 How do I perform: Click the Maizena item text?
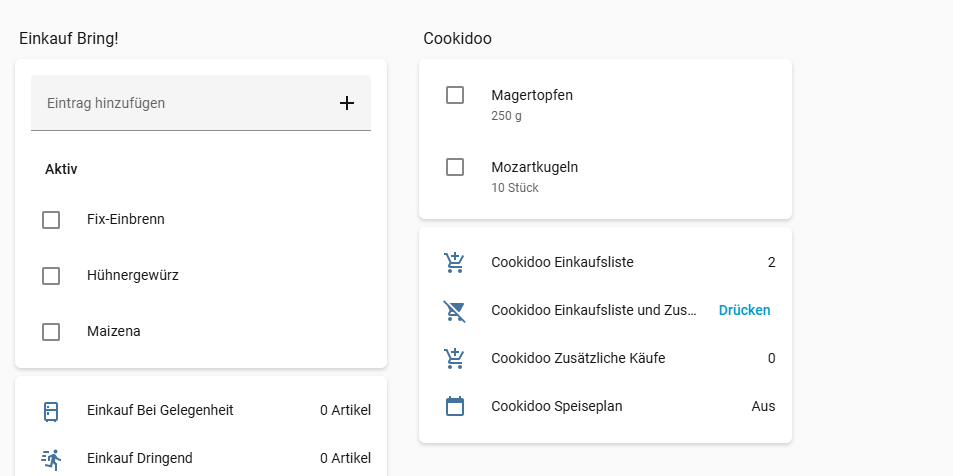tap(114, 332)
